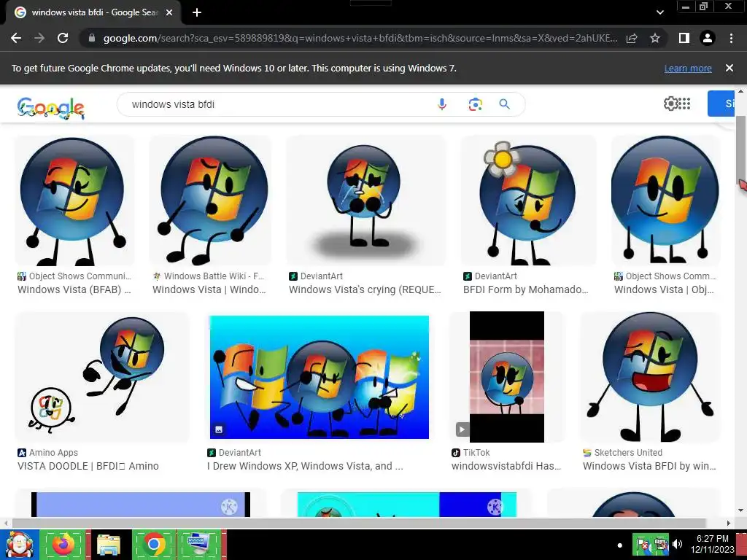Open a new tab with plus button

(x=197, y=12)
